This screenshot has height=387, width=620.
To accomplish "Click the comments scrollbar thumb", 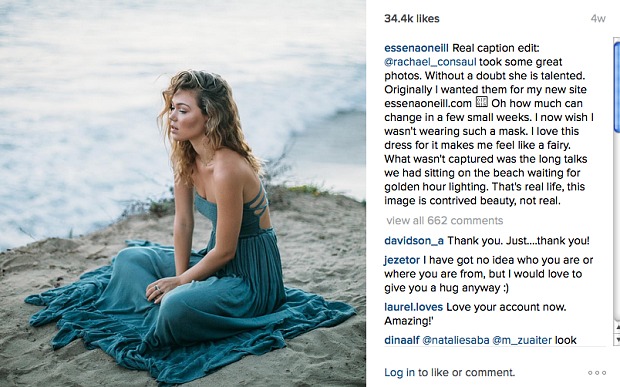I will pyautogui.click(x=617, y=85).
